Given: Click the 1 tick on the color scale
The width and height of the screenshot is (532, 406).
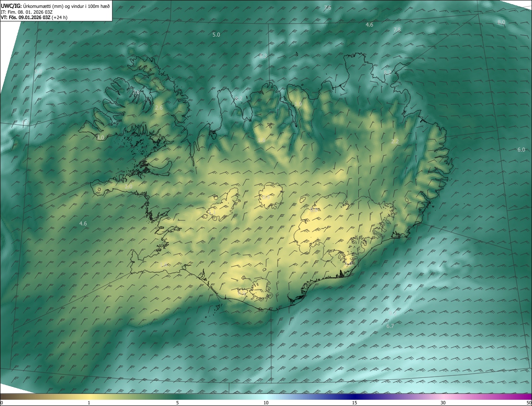Looking at the screenshot, I should click(x=89, y=403).
